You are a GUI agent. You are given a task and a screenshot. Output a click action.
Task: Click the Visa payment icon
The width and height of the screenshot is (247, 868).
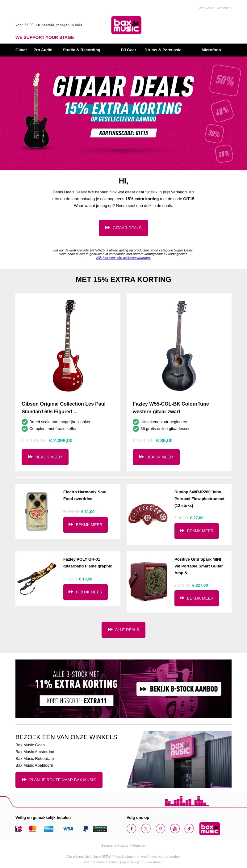point(68,828)
